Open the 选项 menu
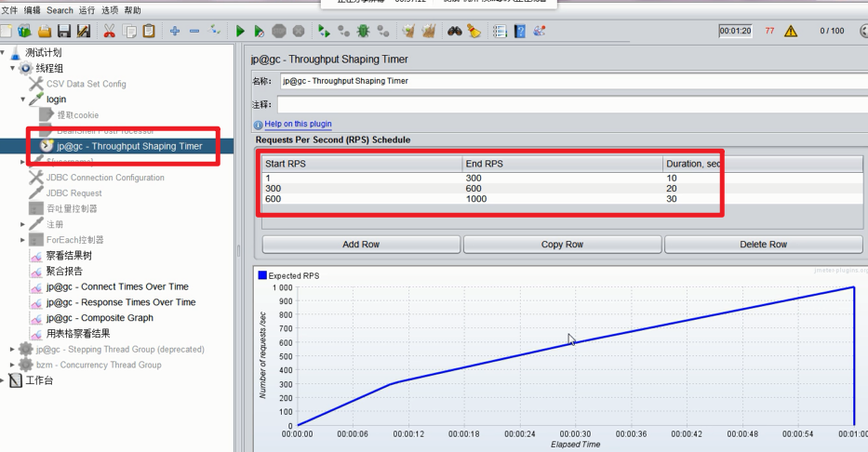This screenshot has height=452, width=868. (x=110, y=10)
